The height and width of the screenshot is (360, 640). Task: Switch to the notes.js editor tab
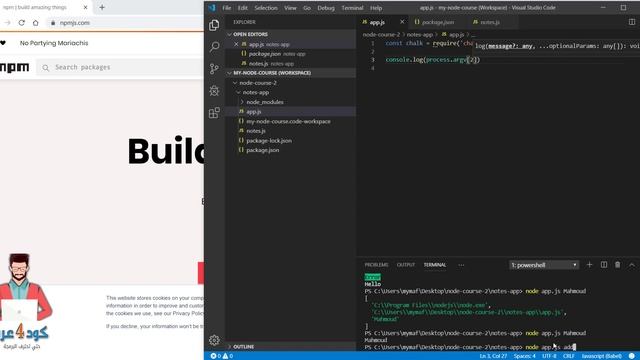(x=489, y=22)
